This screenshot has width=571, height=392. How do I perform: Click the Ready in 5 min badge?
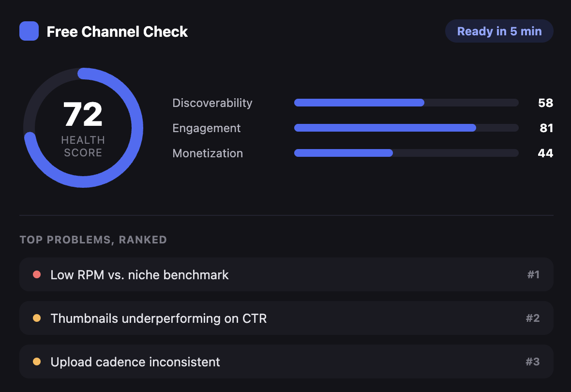tap(499, 31)
